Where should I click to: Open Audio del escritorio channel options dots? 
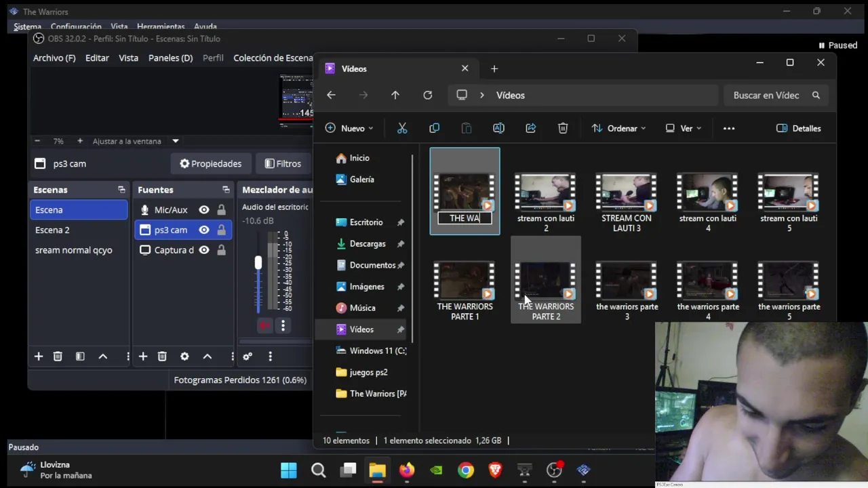(x=283, y=325)
